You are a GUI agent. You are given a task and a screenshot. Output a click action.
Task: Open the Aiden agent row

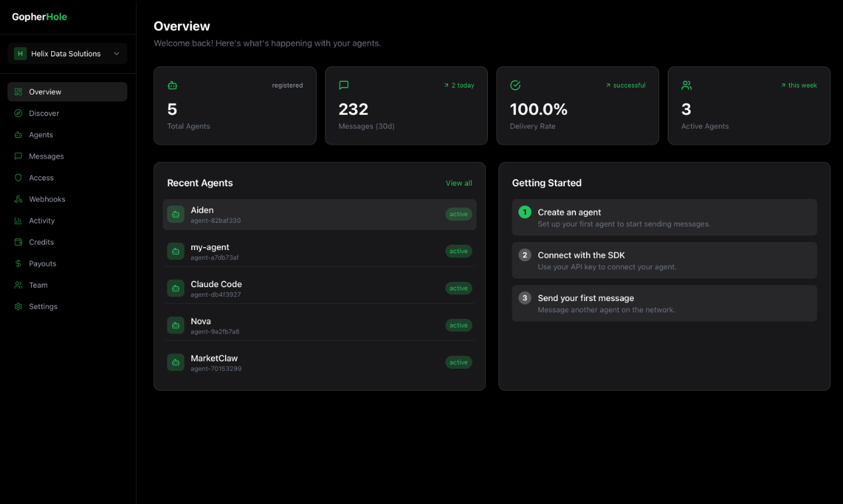[319, 214]
